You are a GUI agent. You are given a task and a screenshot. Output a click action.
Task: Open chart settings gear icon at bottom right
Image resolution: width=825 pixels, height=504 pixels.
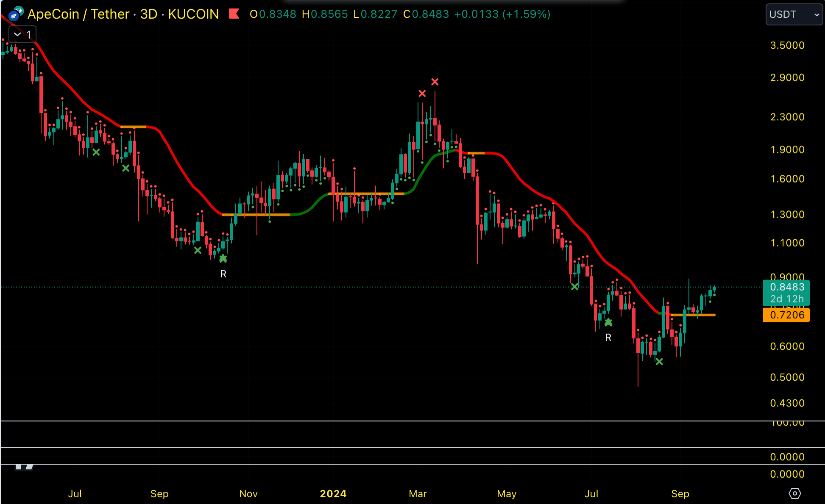click(x=794, y=493)
